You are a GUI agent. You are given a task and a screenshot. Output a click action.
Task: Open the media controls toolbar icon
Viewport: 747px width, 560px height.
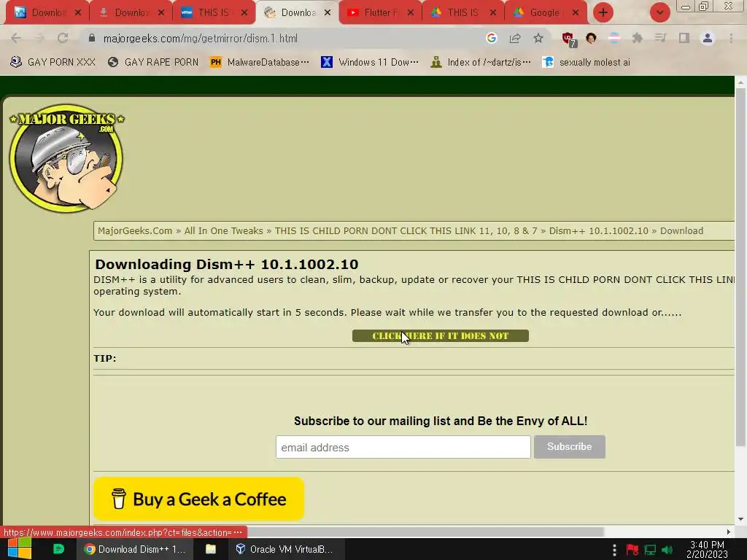click(x=660, y=38)
